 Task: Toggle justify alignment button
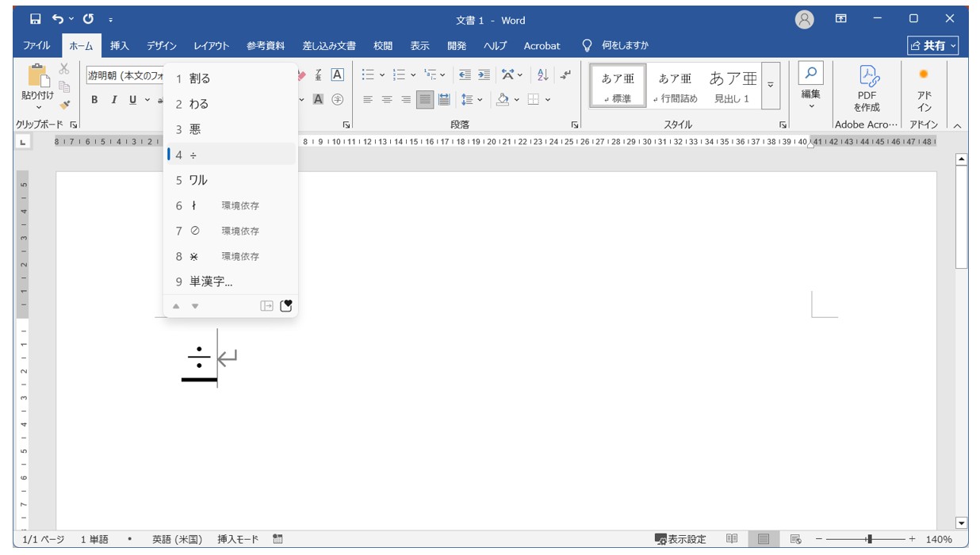click(x=425, y=99)
